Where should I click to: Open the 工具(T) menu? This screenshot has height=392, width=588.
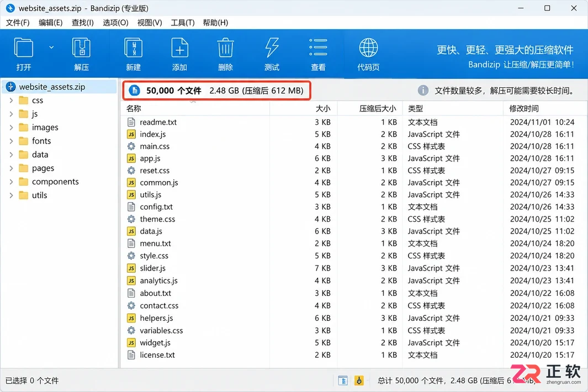point(183,23)
